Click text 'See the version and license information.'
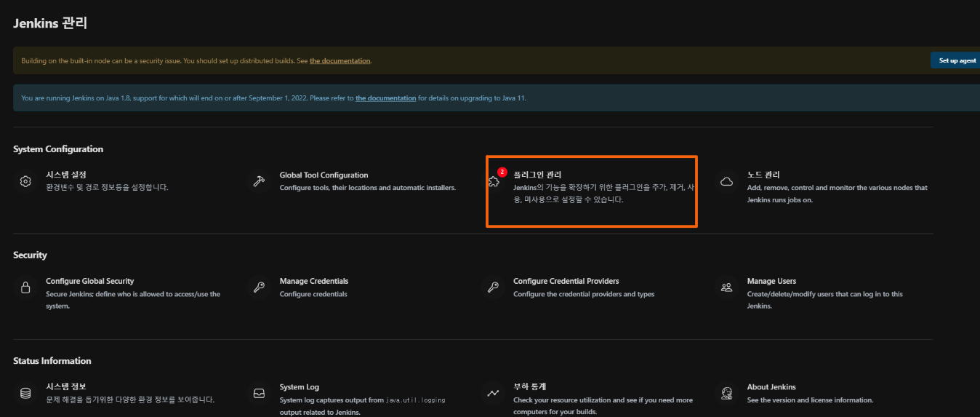The height and width of the screenshot is (417, 980). click(810, 400)
